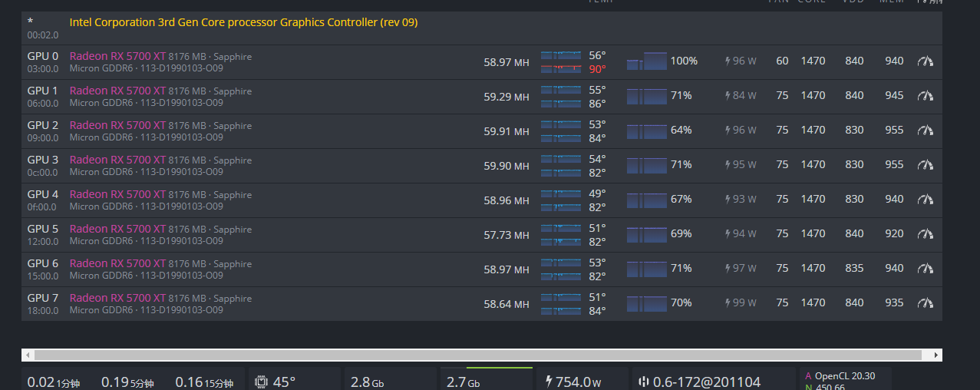Click the 49° core temperature on GPU 4

tap(597, 193)
